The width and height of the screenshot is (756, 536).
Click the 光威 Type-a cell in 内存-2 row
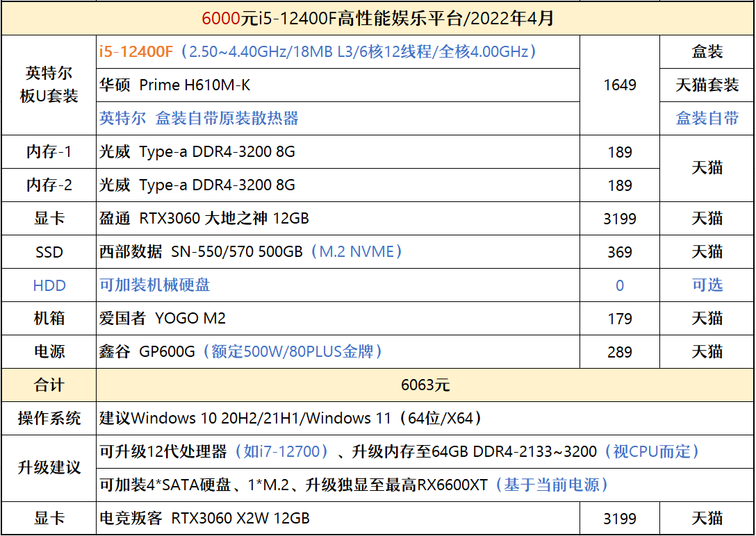[338, 185]
